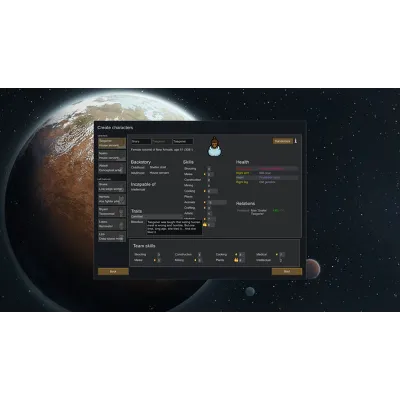The height and width of the screenshot is (400, 400).
Task: Click the Team skills Shooting entry
Action: [x=147, y=254]
